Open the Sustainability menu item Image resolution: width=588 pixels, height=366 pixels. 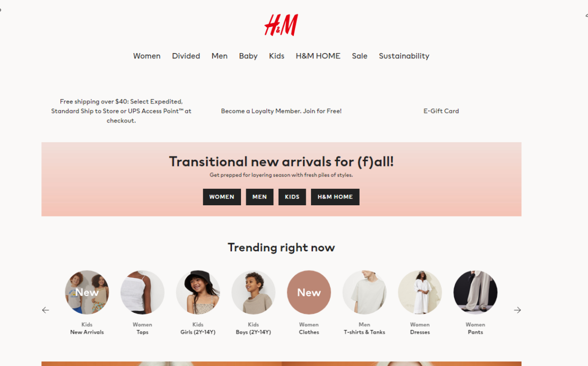pos(404,56)
